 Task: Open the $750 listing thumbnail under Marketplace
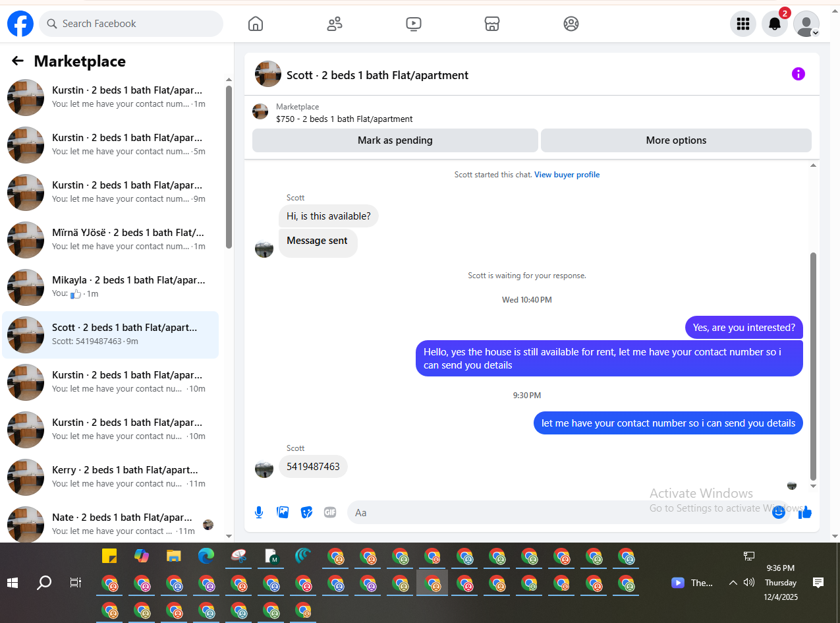coord(260,111)
